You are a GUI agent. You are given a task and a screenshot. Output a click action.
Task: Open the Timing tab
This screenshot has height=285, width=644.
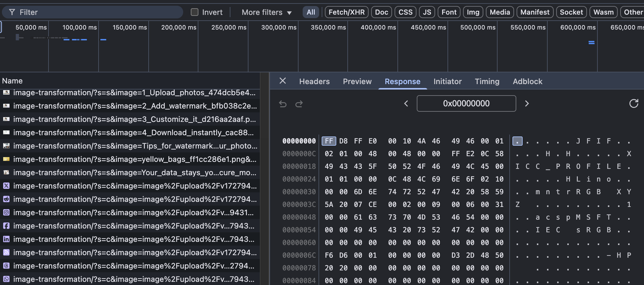487,82
